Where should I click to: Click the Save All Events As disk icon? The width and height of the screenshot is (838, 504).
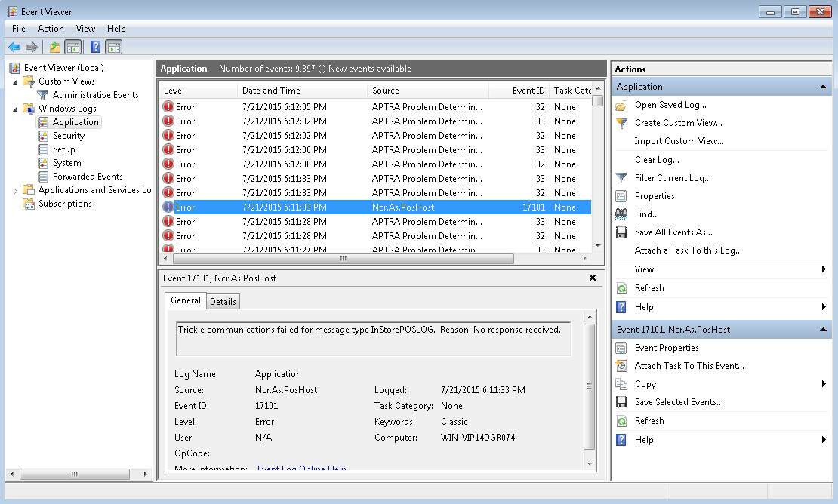click(x=621, y=232)
